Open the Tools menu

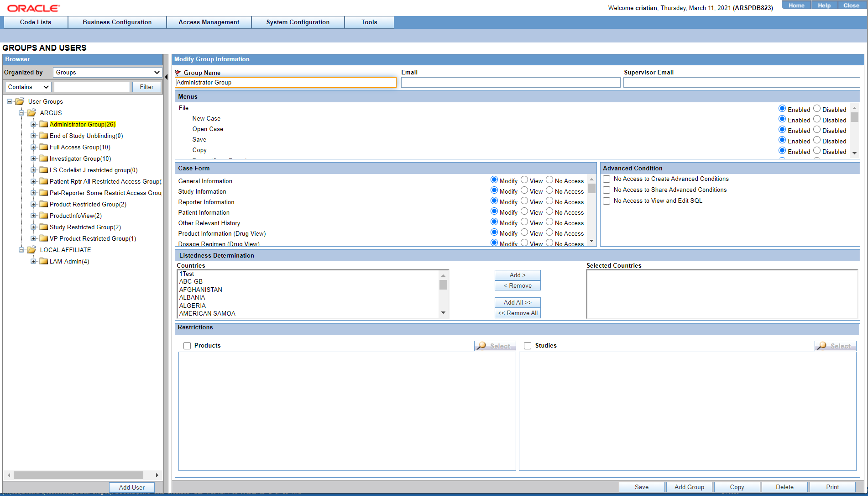click(369, 22)
